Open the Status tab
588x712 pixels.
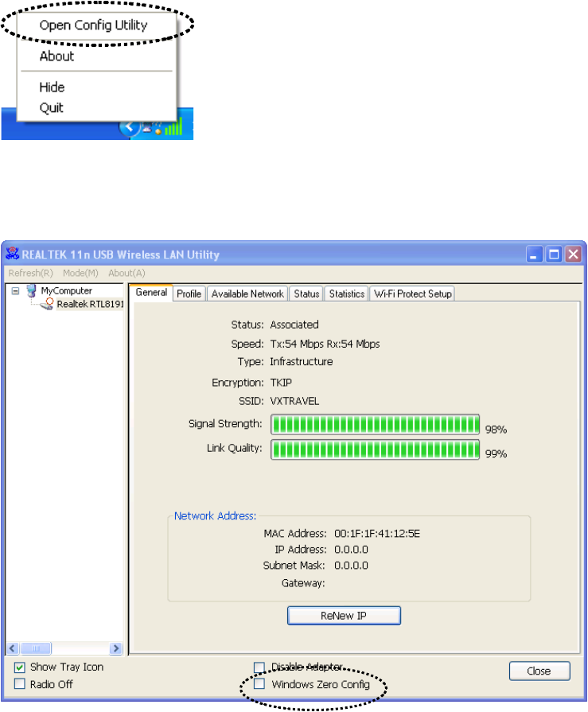tap(306, 294)
